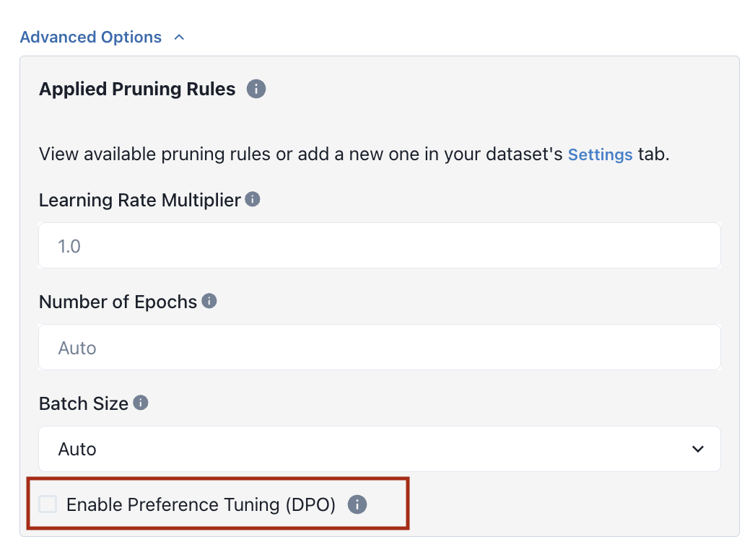Click the Learning Rate Multiplier input field
The image size is (755, 560).
tap(379, 245)
